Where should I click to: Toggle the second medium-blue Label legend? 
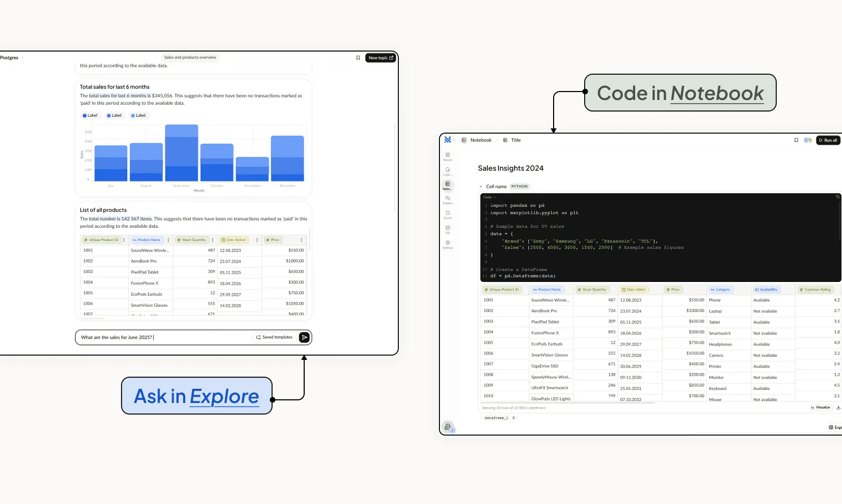point(114,115)
